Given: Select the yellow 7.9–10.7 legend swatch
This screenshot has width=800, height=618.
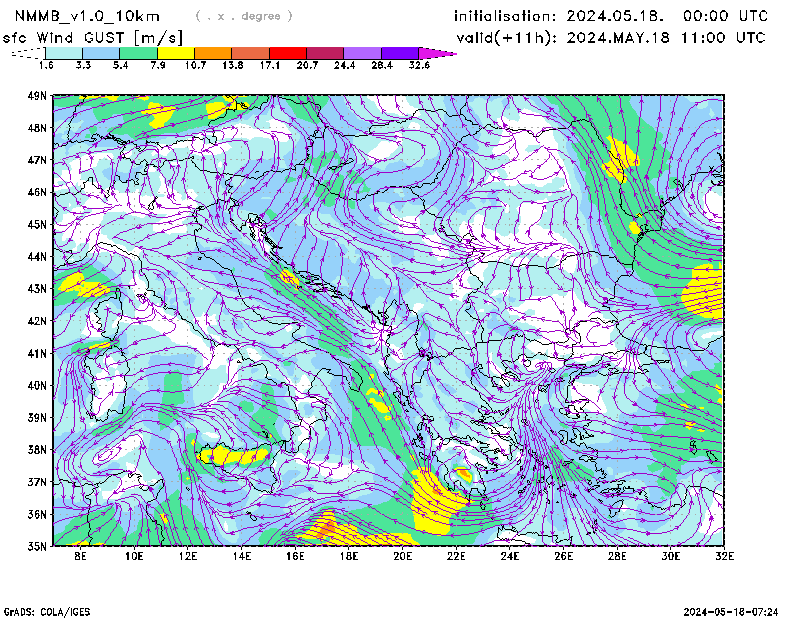Looking at the screenshot, I should tap(175, 53).
